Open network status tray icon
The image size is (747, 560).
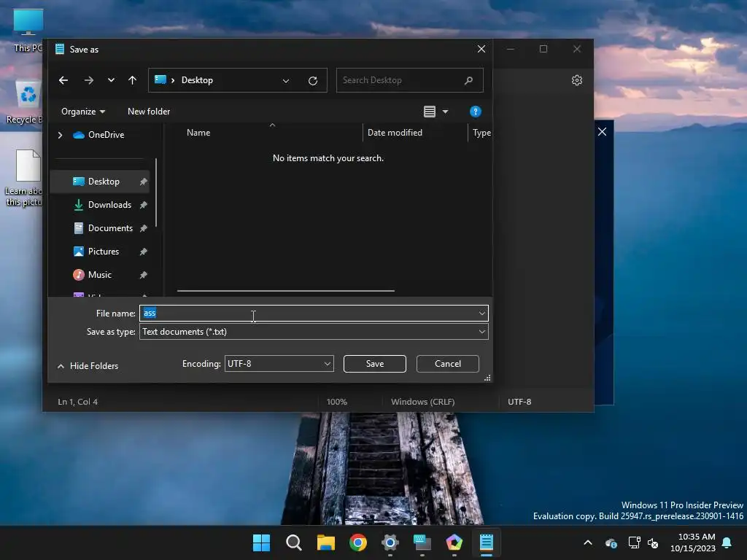pyautogui.click(x=634, y=542)
